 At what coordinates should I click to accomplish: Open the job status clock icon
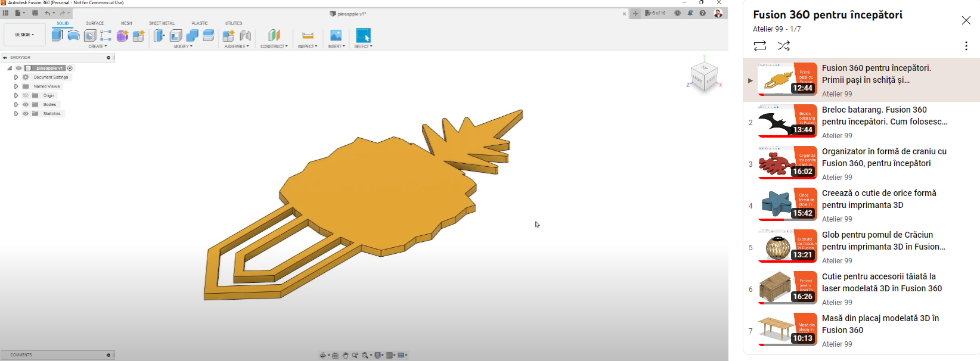tap(677, 13)
